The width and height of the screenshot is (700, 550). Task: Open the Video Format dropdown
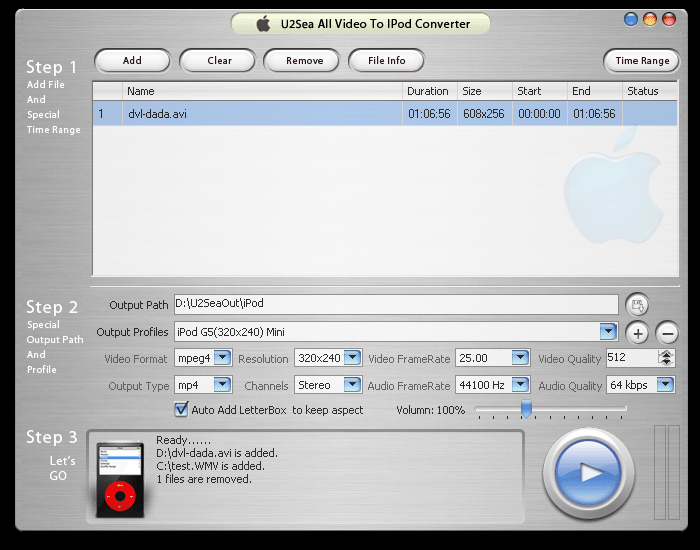point(222,358)
